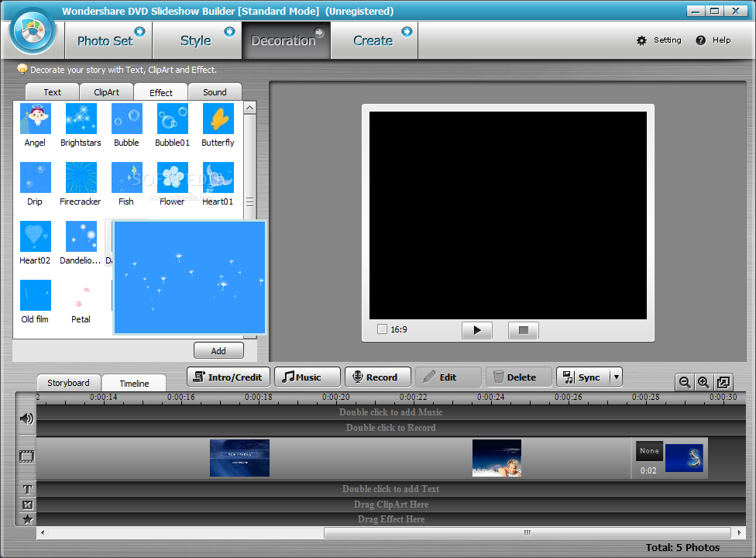Select the blue swirl slide thumbnail

pos(684,458)
